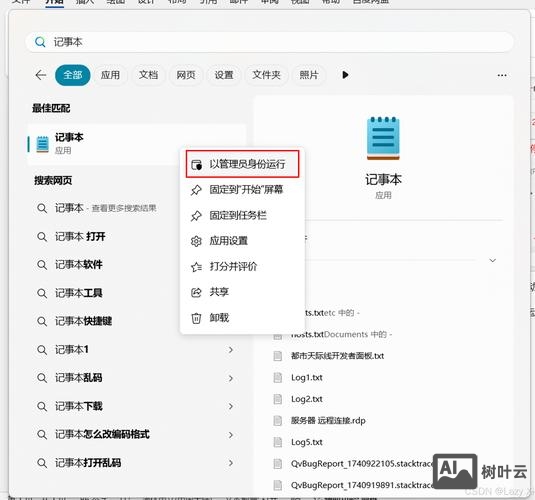This screenshot has height=500, width=535.
Task: Switch to the 文档 filter tab
Action: [148, 75]
